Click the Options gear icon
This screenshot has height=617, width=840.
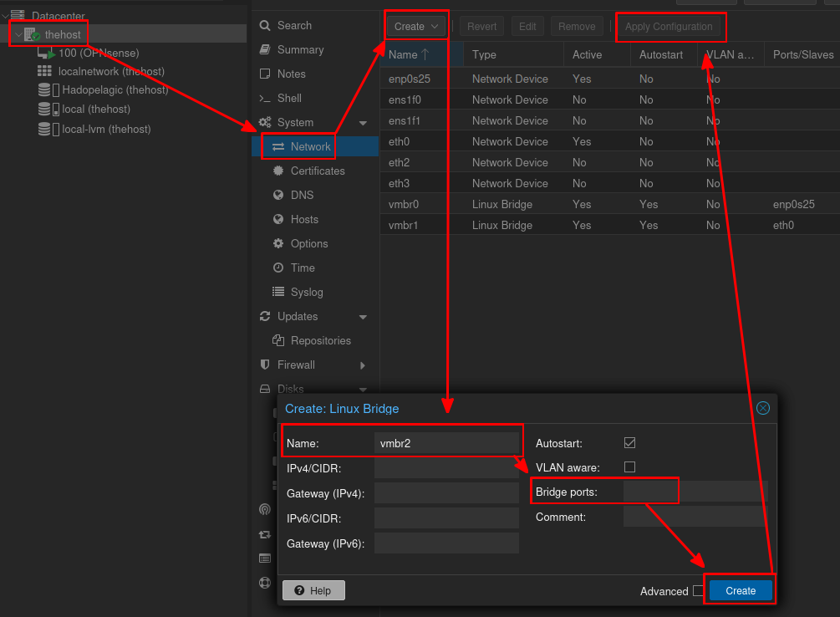click(x=278, y=243)
